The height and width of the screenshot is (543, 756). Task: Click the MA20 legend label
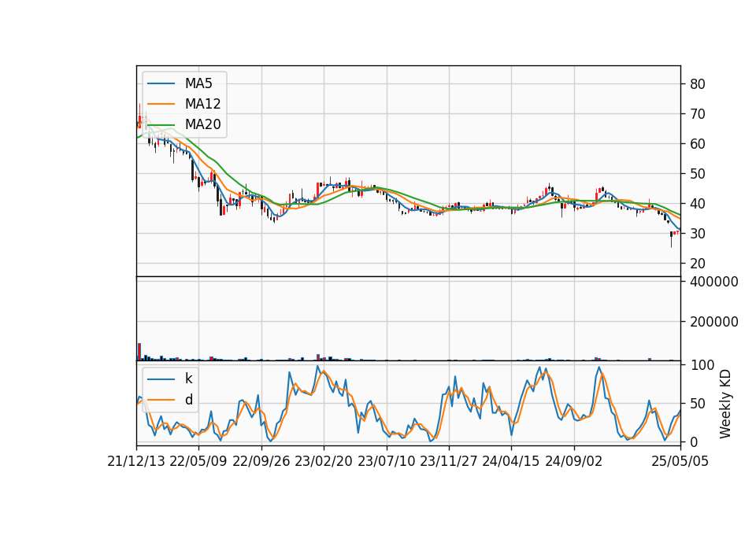coord(202,124)
